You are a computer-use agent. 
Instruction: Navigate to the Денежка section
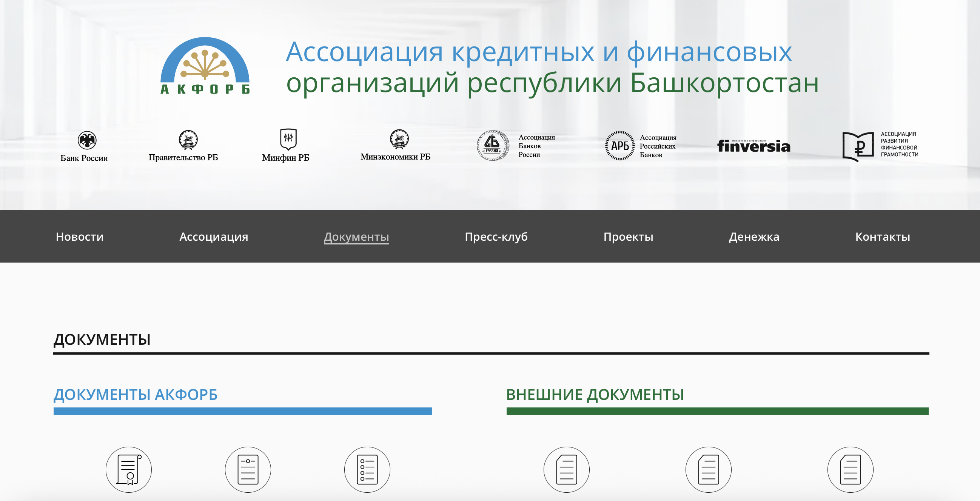(x=753, y=237)
